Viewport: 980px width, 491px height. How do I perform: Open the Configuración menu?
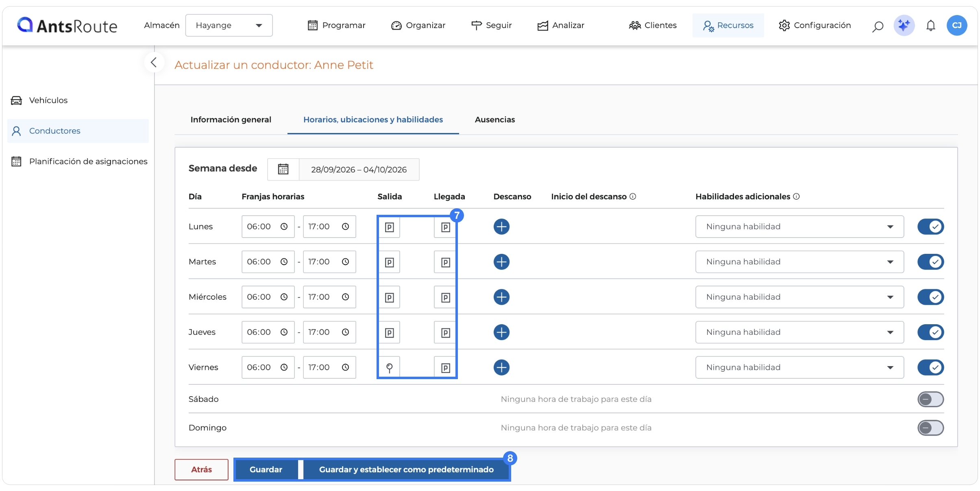coord(814,25)
